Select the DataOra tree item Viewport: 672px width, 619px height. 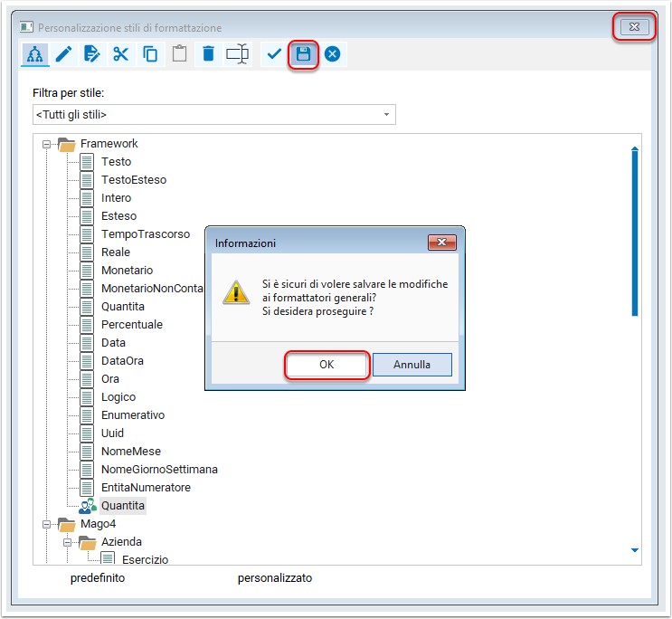click(122, 361)
